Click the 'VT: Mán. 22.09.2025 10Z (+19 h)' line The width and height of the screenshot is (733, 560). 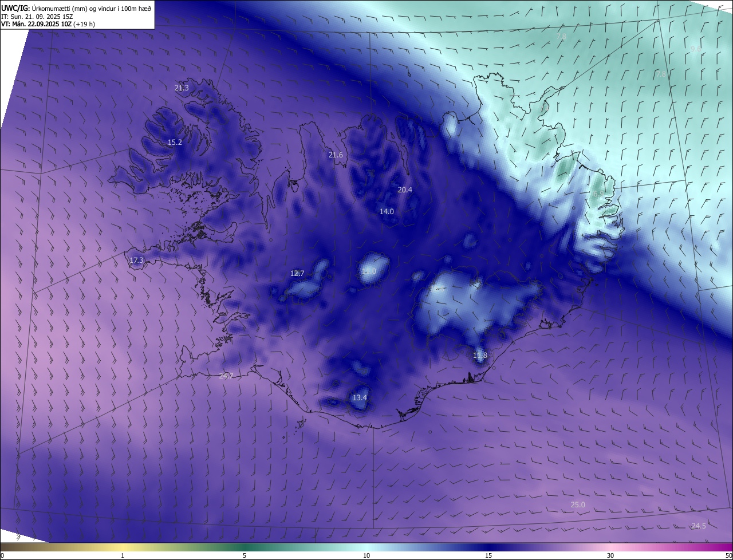(x=48, y=23)
